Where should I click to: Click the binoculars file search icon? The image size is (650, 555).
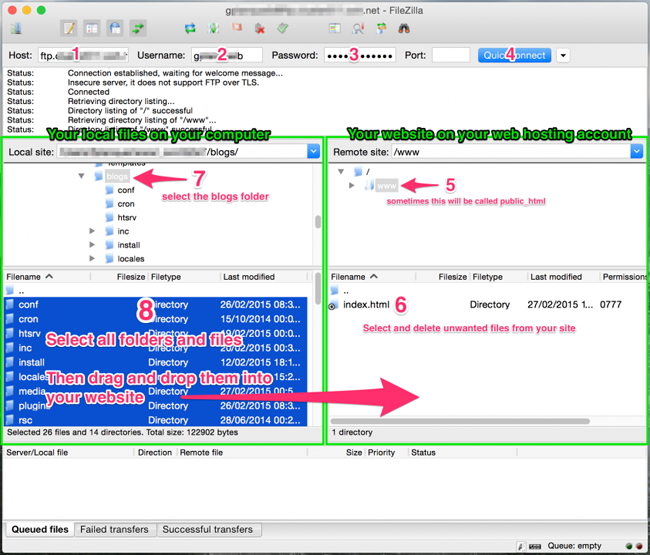[x=404, y=29]
